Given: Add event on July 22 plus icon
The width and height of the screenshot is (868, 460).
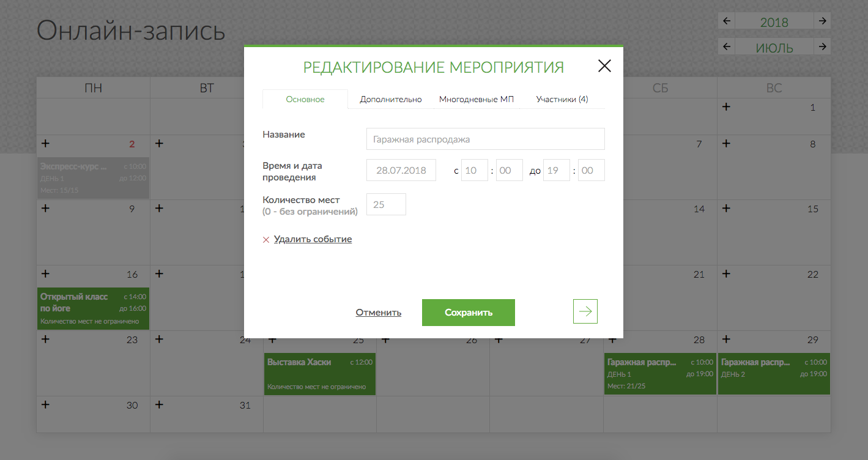Looking at the screenshot, I should (x=726, y=273).
